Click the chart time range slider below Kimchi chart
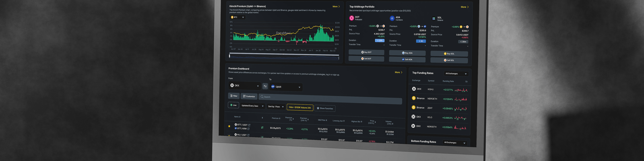644x161 pixels. [284, 56]
